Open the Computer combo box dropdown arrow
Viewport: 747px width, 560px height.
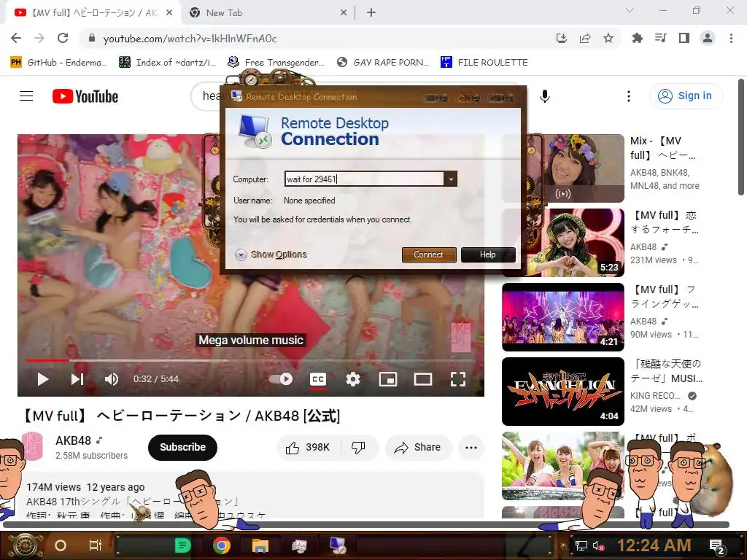tap(450, 179)
